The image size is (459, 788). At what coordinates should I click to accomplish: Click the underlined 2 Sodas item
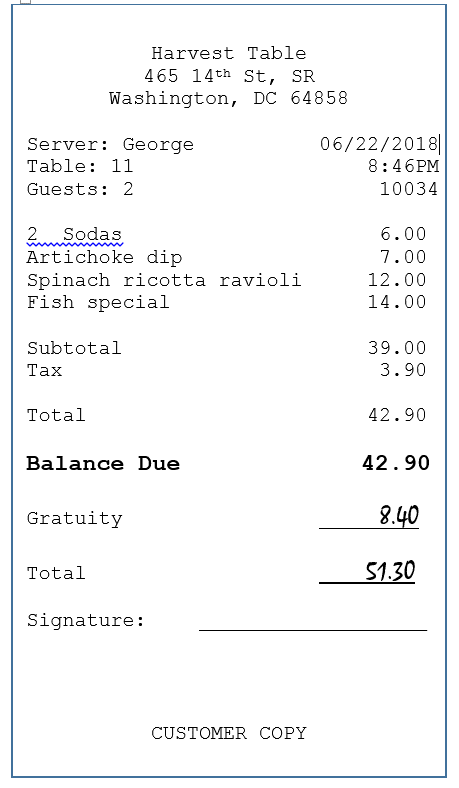(x=74, y=234)
